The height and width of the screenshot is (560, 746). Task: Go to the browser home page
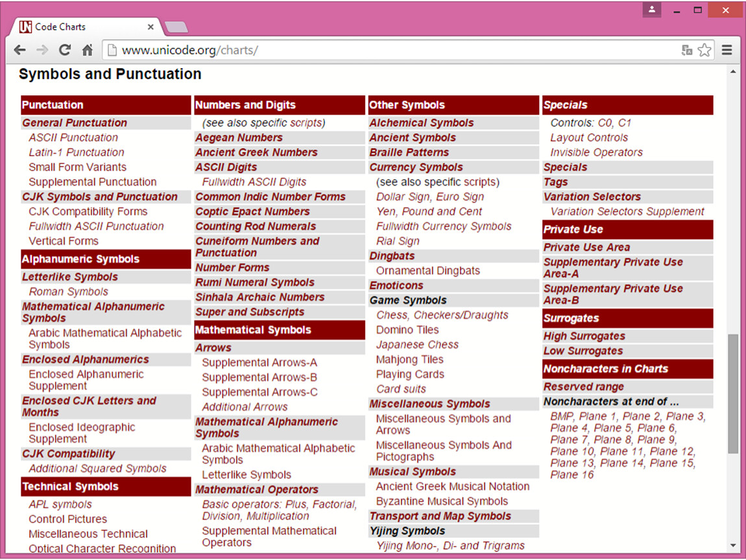(88, 50)
